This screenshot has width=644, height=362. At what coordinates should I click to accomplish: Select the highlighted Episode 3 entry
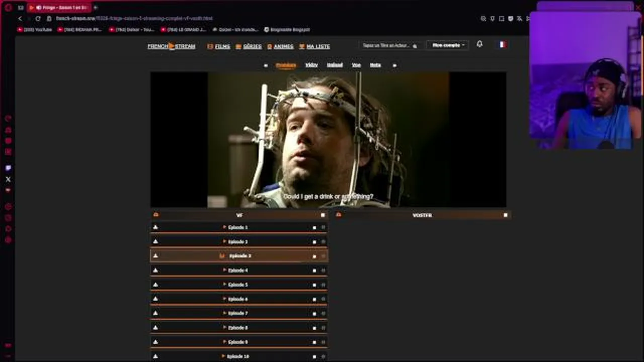tap(239, 256)
